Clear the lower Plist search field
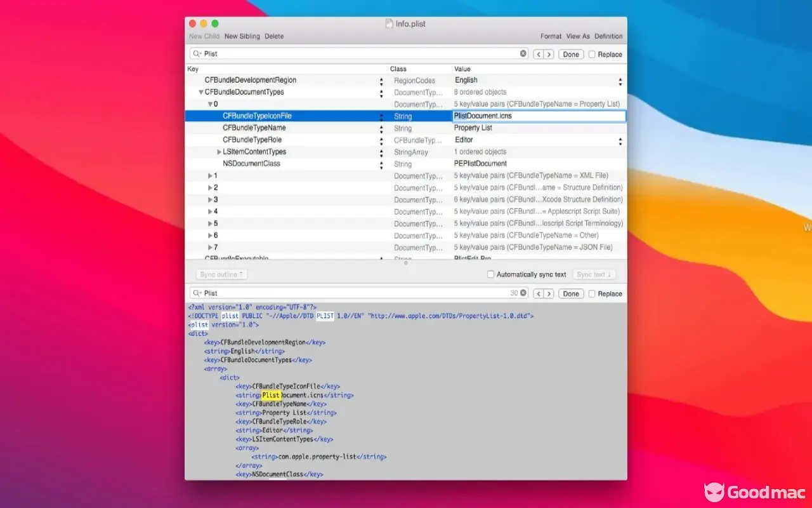The width and height of the screenshot is (812, 508). point(523,293)
